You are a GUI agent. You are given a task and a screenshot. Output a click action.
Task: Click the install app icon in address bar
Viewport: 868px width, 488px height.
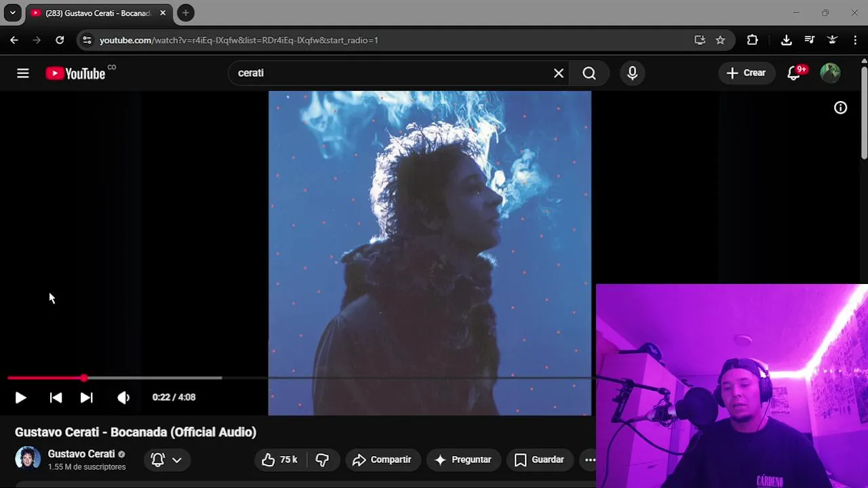(700, 40)
